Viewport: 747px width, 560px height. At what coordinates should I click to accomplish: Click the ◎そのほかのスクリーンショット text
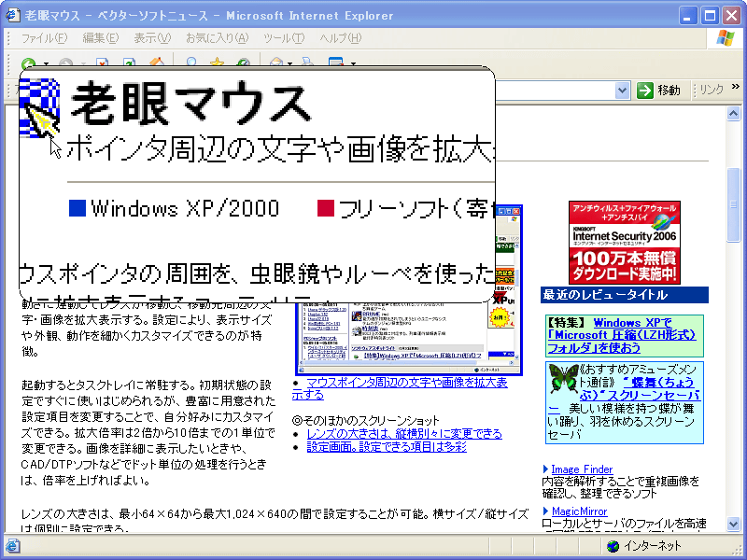tap(365, 421)
